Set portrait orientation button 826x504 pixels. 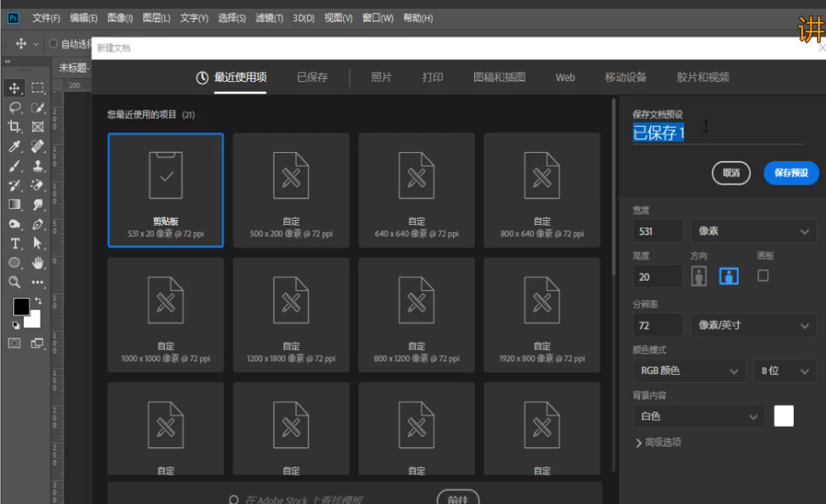[698, 276]
